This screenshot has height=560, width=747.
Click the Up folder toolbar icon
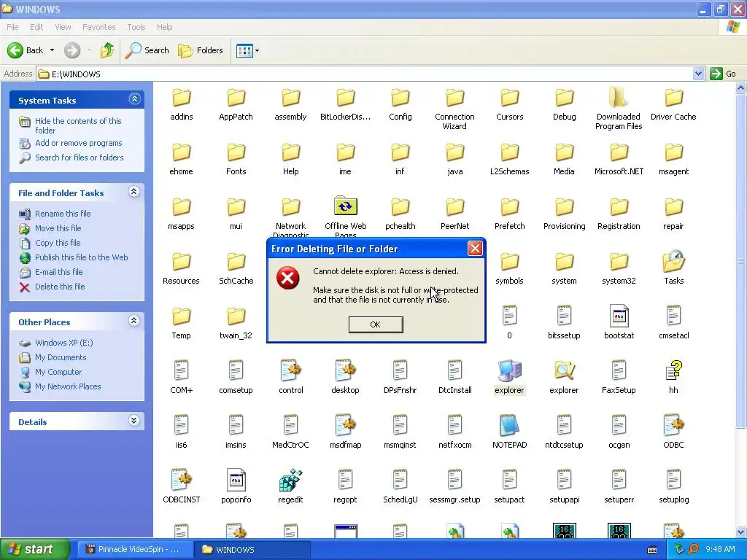107,50
